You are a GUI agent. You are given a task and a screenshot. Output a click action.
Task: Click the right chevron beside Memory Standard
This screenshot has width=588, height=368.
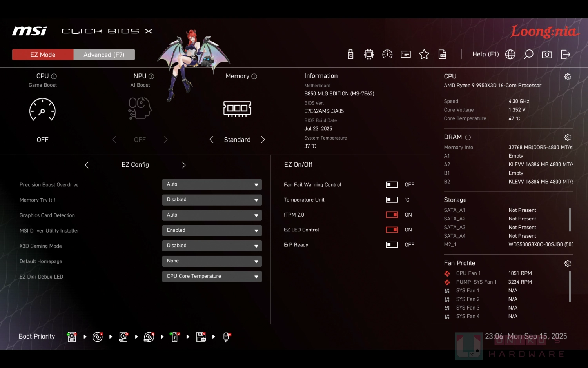(263, 140)
